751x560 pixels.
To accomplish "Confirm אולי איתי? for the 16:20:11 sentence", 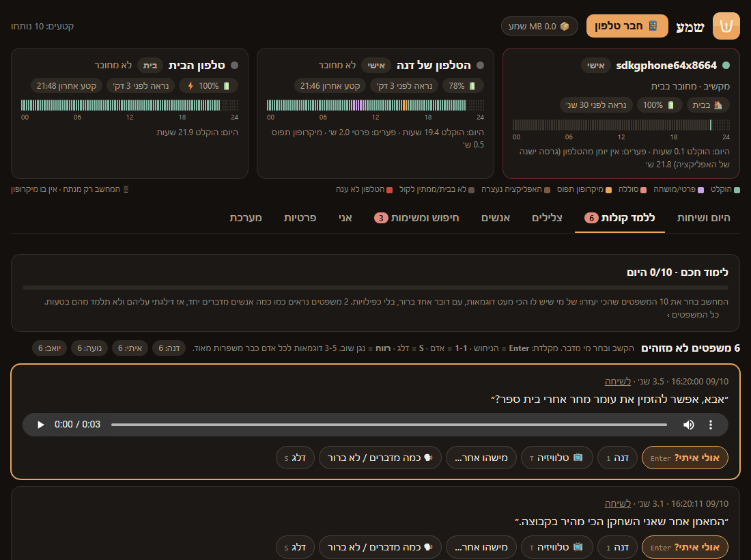I will click(x=685, y=547).
